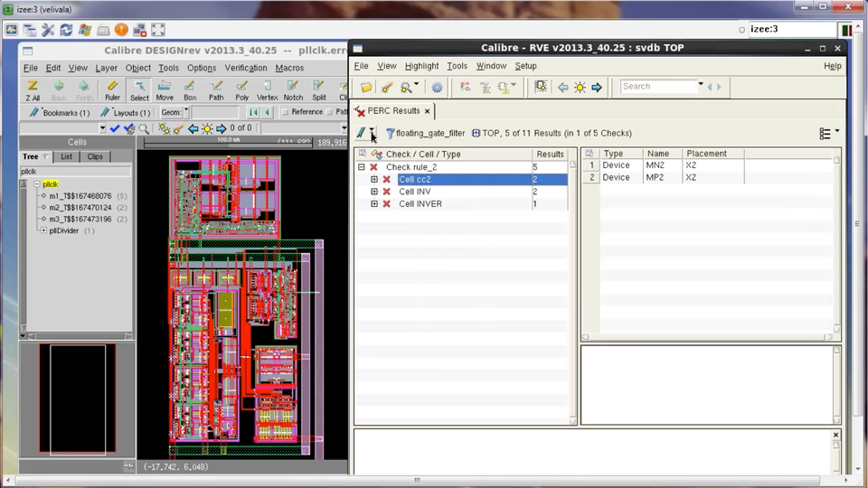Image resolution: width=868 pixels, height=488 pixels.
Task: Open the Search field dropdown arrow in RVE
Action: (700, 85)
